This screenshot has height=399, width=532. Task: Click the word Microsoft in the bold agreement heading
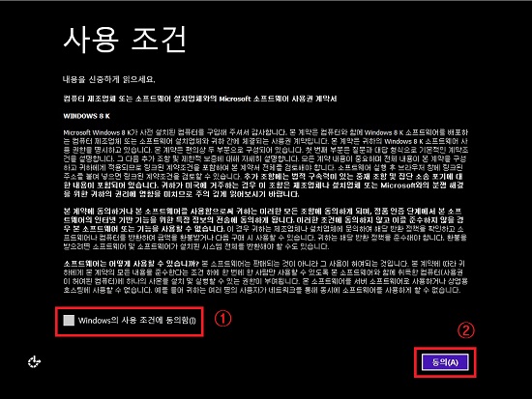click(234, 99)
